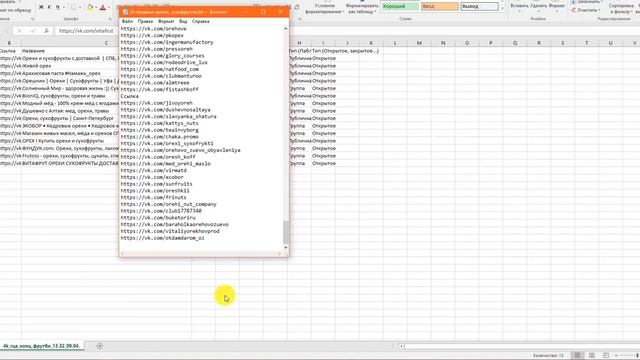Open Правка menu in Notepad

[145, 21]
